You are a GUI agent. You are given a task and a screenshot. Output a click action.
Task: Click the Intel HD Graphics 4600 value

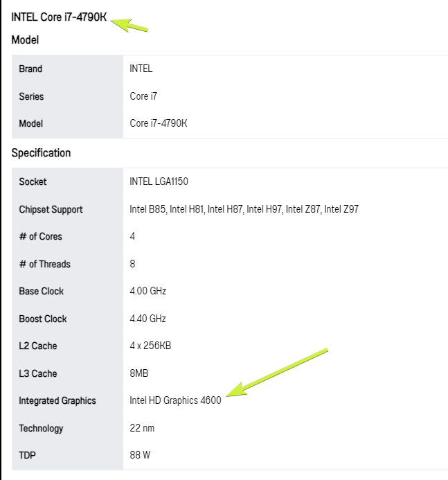[175, 400]
